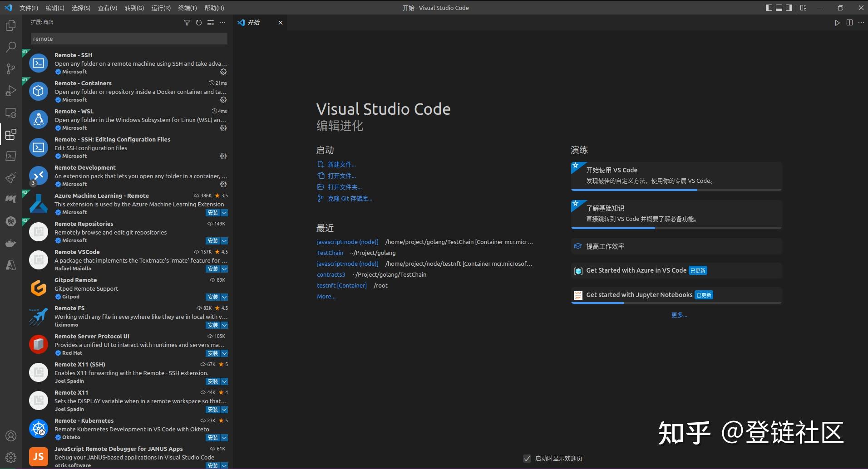Select the Docker icon in the activity bar
This screenshot has width=868, height=469.
tap(11, 243)
